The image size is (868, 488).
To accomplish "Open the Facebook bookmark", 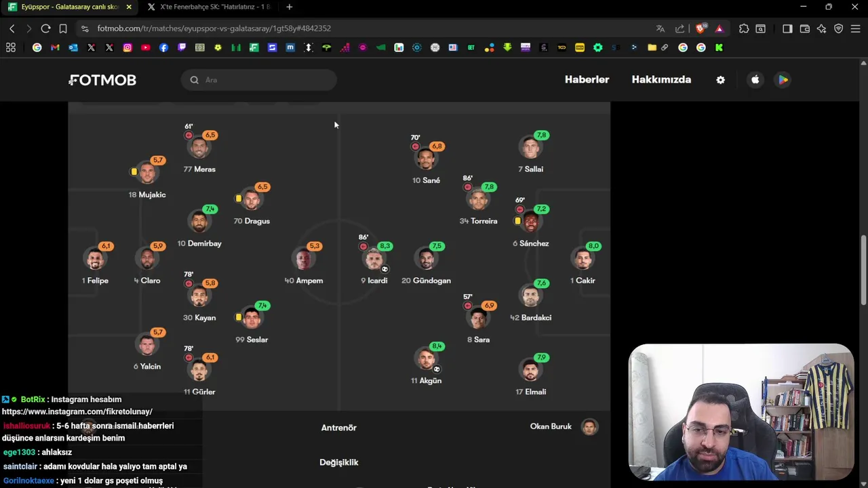I will 163,47.
